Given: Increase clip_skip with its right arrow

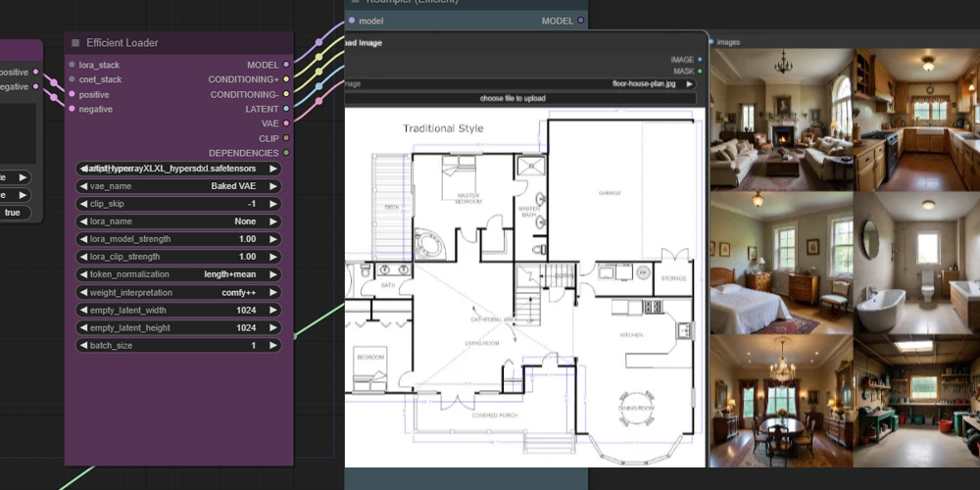Looking at the screenshot, I should [273, 204].
